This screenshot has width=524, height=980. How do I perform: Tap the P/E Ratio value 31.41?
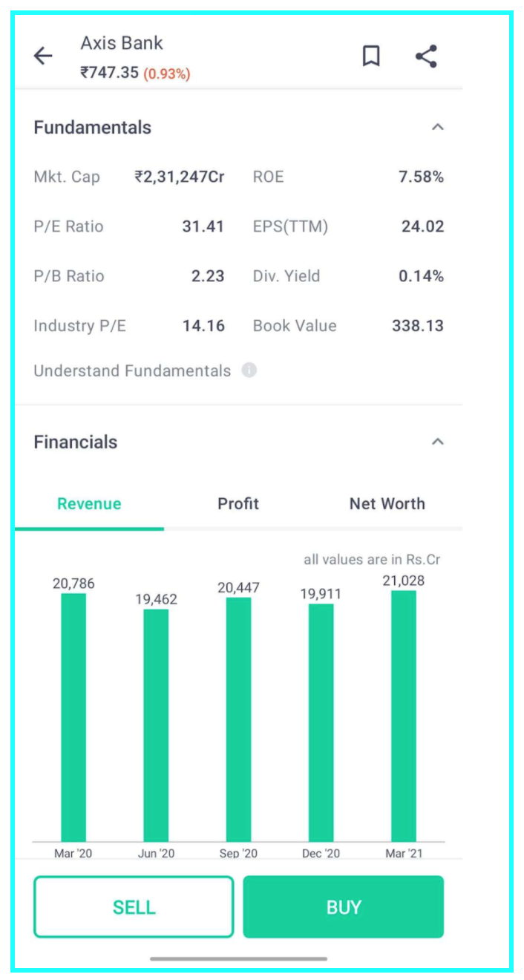click(203, 226)
